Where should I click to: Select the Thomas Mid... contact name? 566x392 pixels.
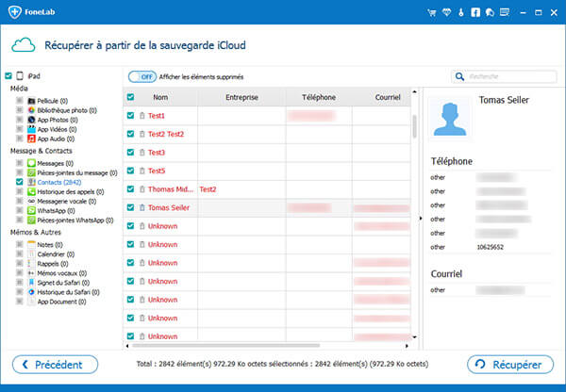click(171, 189)
